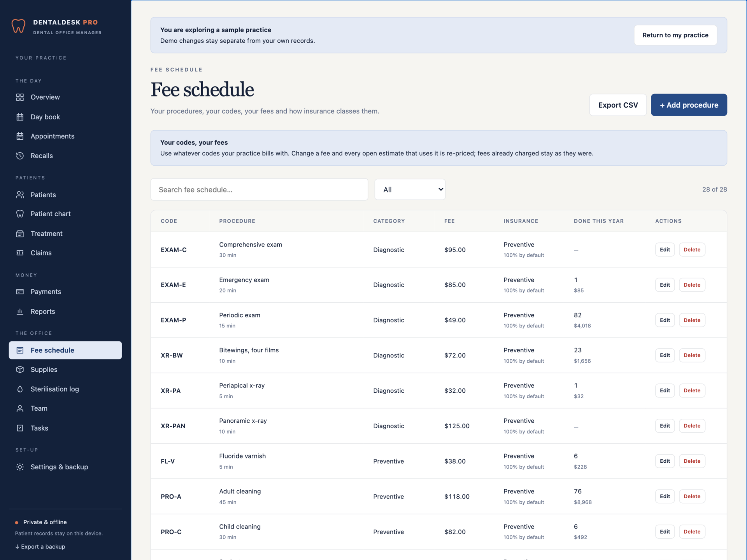Click the Reports bar chart icon
This screenshot has height=560, width=747.
pos(20,311)
